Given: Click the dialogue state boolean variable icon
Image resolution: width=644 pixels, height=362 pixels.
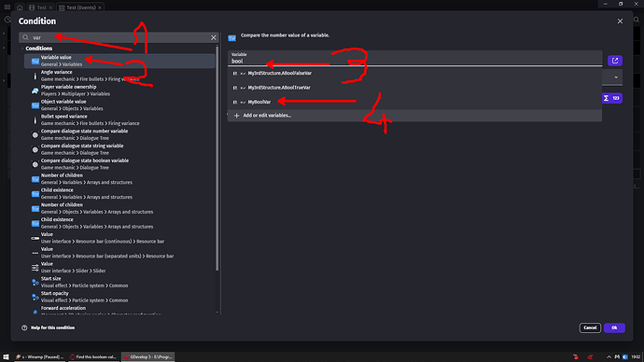Looking at the screenshot, I should (x=35, y=164).
